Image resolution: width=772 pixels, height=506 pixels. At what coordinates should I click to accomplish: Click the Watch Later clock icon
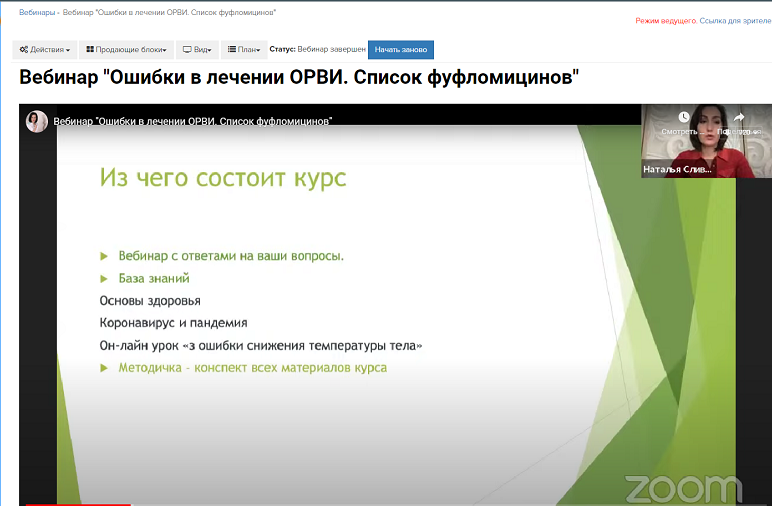point(684,117)
